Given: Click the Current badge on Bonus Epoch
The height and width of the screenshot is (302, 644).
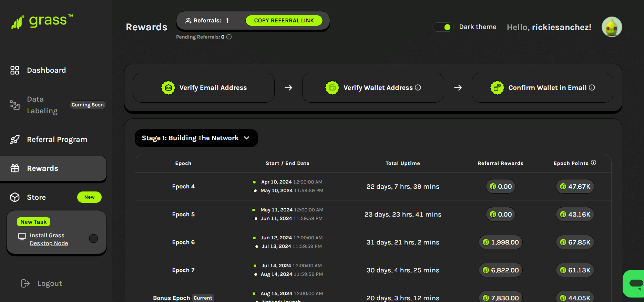Looking at the screenshot, I should tap(203, 298).
